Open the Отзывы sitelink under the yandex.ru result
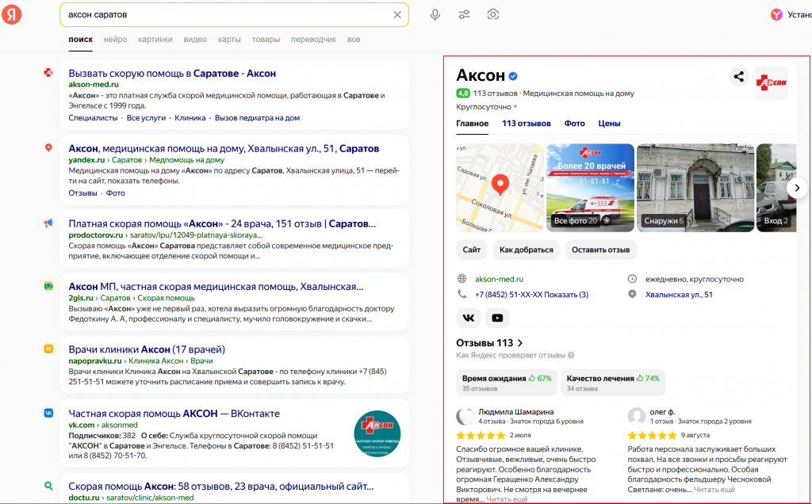The image size is (812, 504). pos(82,193)
